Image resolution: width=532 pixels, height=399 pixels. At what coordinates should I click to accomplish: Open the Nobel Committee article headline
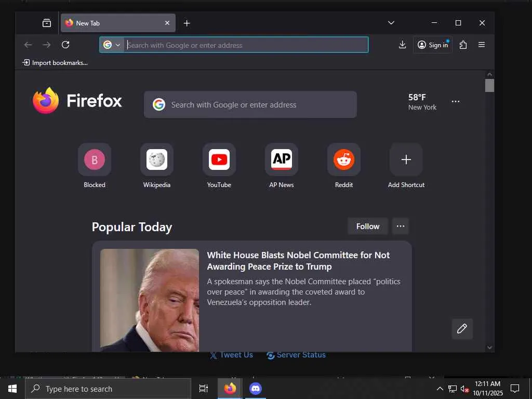pos(298,261)
